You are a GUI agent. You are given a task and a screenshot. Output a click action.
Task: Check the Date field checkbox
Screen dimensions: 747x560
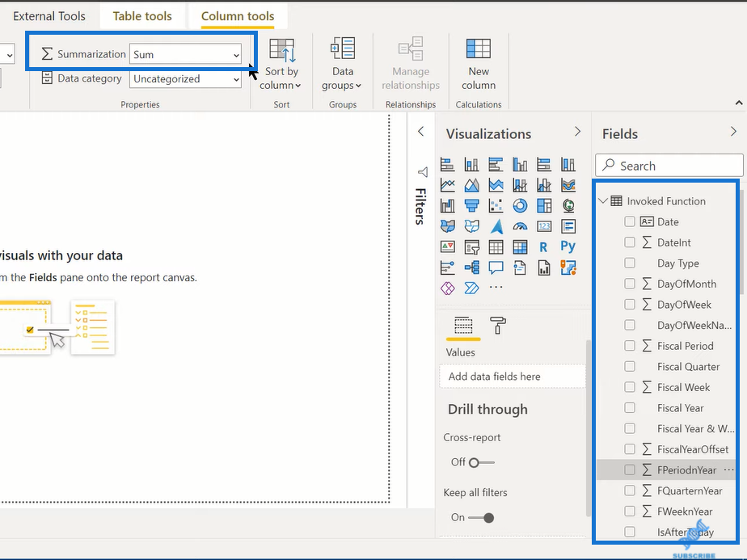(629, 221)
